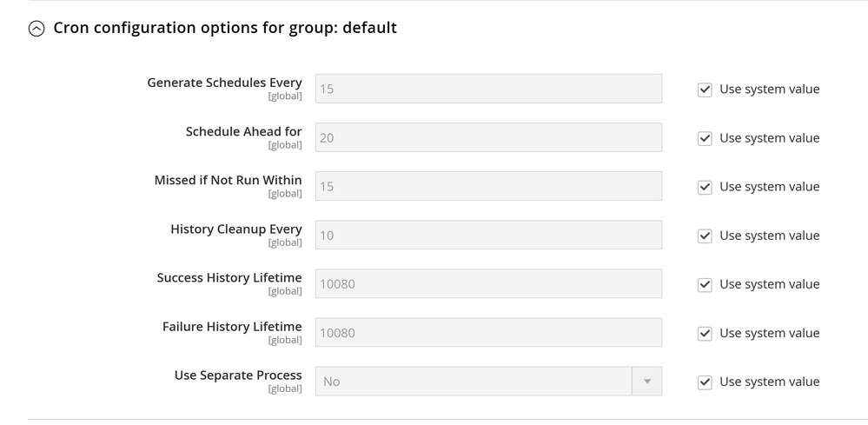Disable system value for Failure History Lifetime
868x425 pixels.
point(705,333)
